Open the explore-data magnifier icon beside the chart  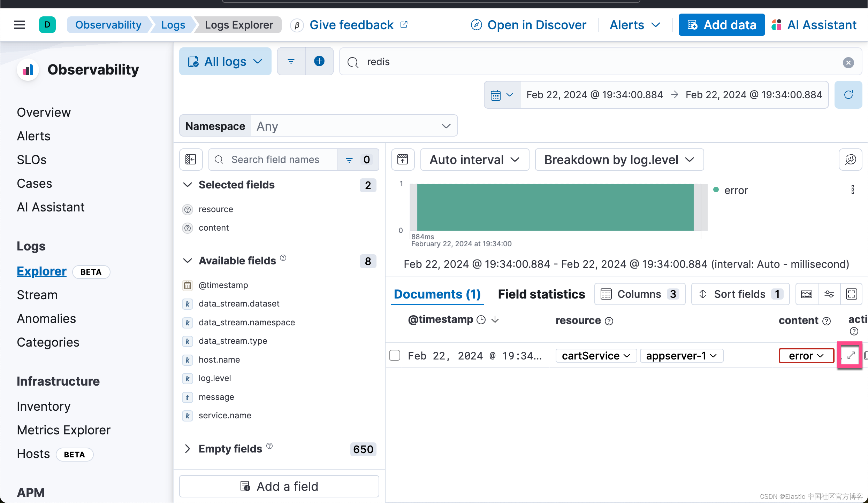click(x=851, y=160)
